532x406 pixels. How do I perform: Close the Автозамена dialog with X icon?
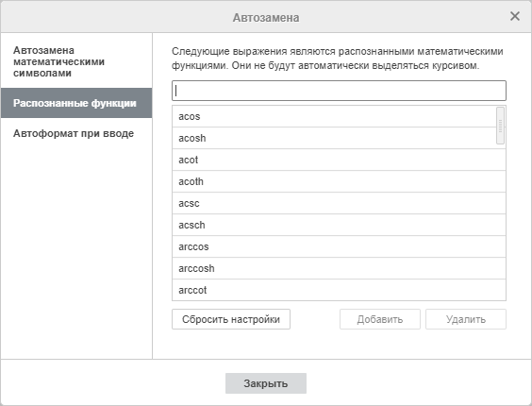[515, 16]
